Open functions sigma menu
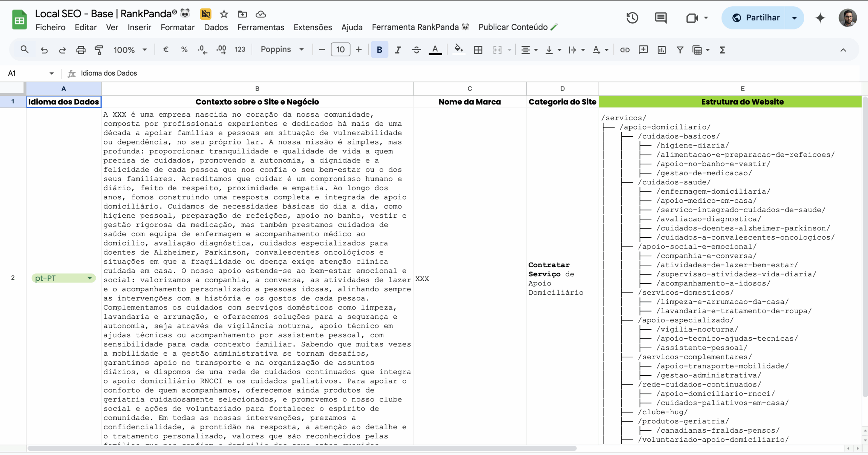The width and height of the screenshot is (868, 455). point(722,50)
